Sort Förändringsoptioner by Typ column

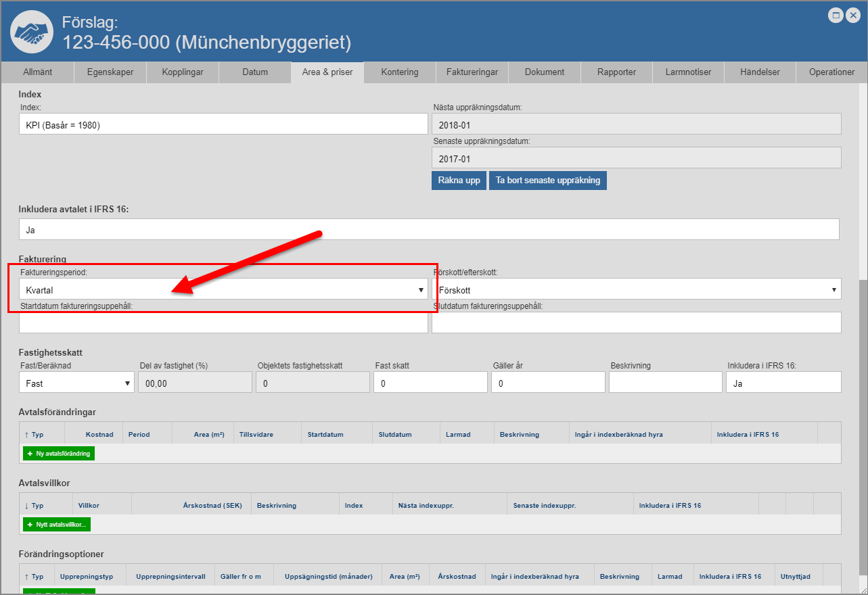[x=33, y=577]
